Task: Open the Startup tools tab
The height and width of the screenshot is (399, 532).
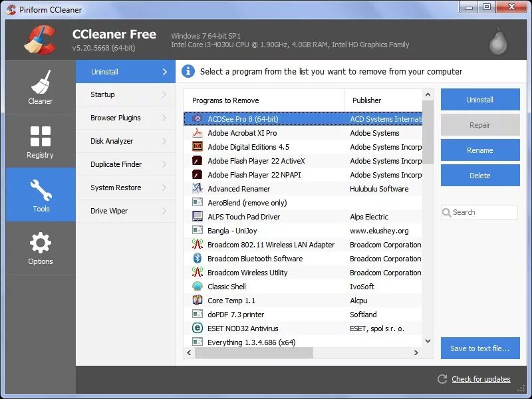Action: pyautogui.click(x=126, y=94)
